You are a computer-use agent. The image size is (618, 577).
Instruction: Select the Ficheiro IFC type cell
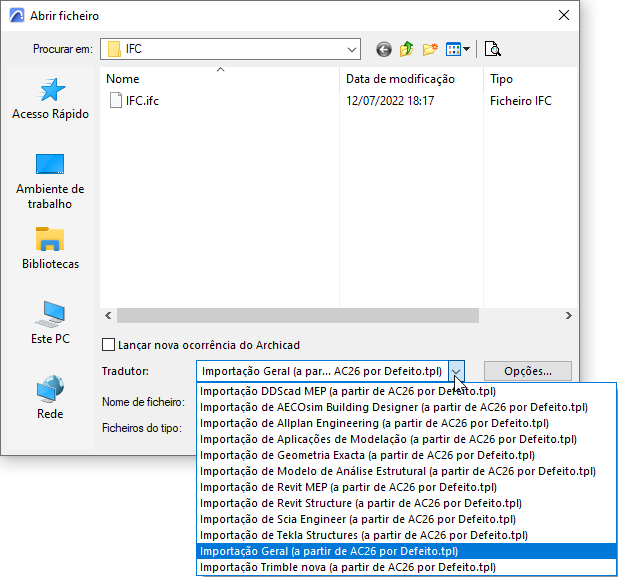[x=521, y=101]
